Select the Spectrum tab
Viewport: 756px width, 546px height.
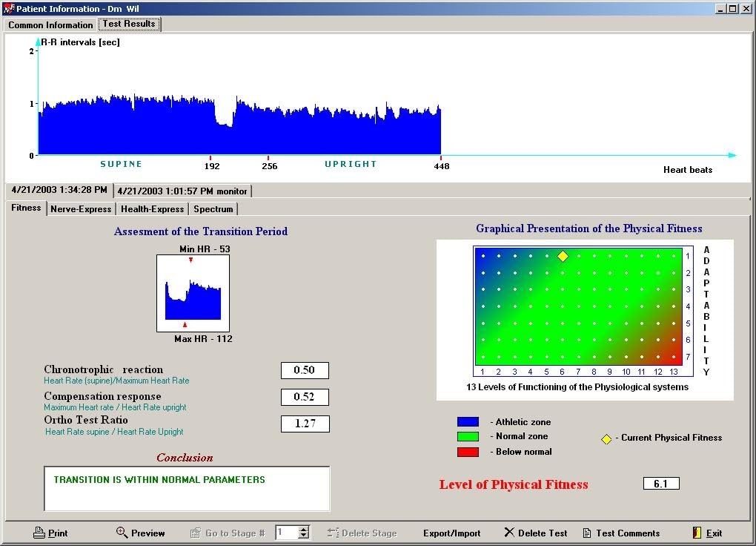pyautogui.click(x=213, y=209)
